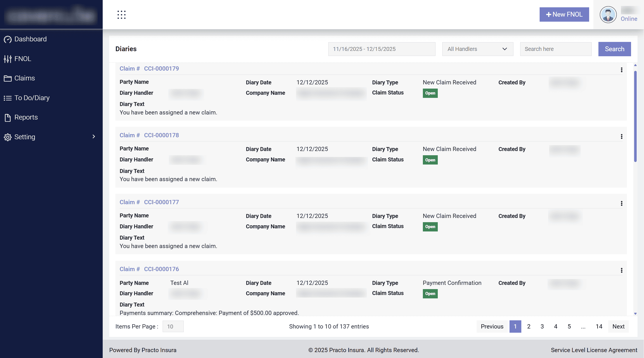The image size is (644, 358).
Task: Click the Dashboard gauge icon in sidebar
Action: pos(8,39)
